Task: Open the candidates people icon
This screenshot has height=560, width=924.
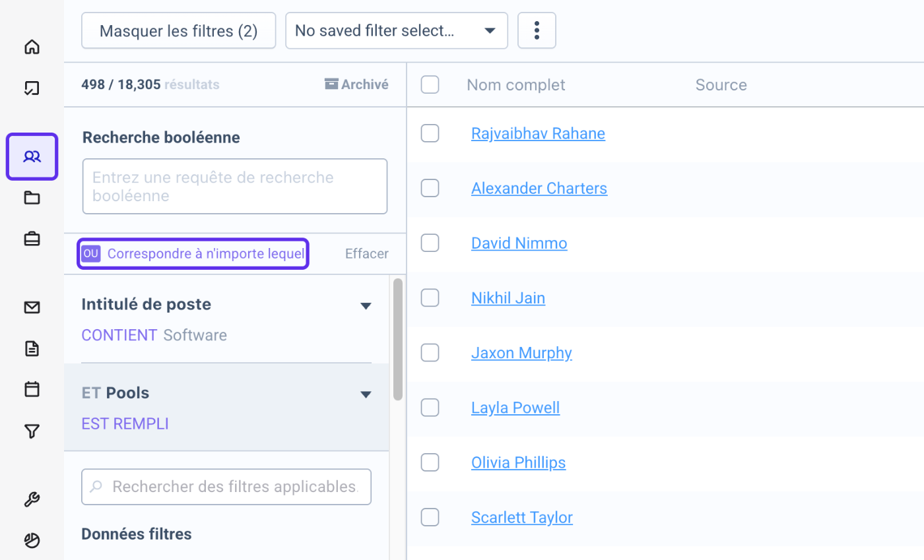Action: click(x=32, y=156)
